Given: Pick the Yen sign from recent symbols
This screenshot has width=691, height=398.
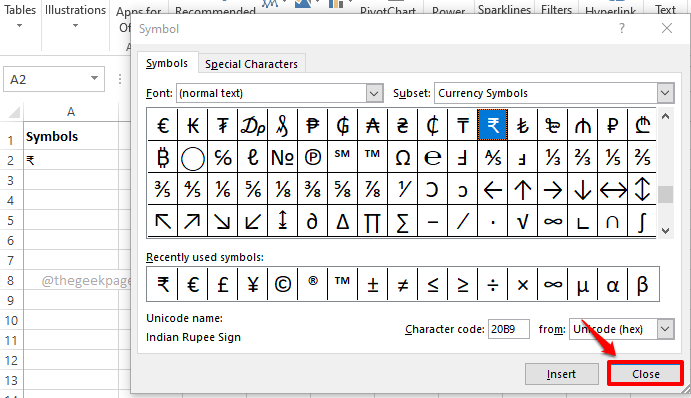Looking at the screenshot, I should 253,284.
